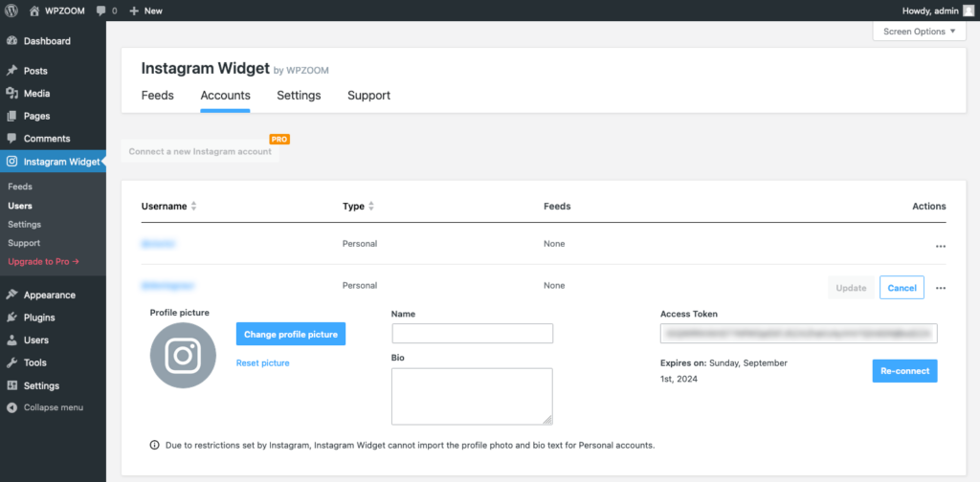This screenshot has width=980, height=482.
Task: Click the Update button
Action: click(851, 288)
